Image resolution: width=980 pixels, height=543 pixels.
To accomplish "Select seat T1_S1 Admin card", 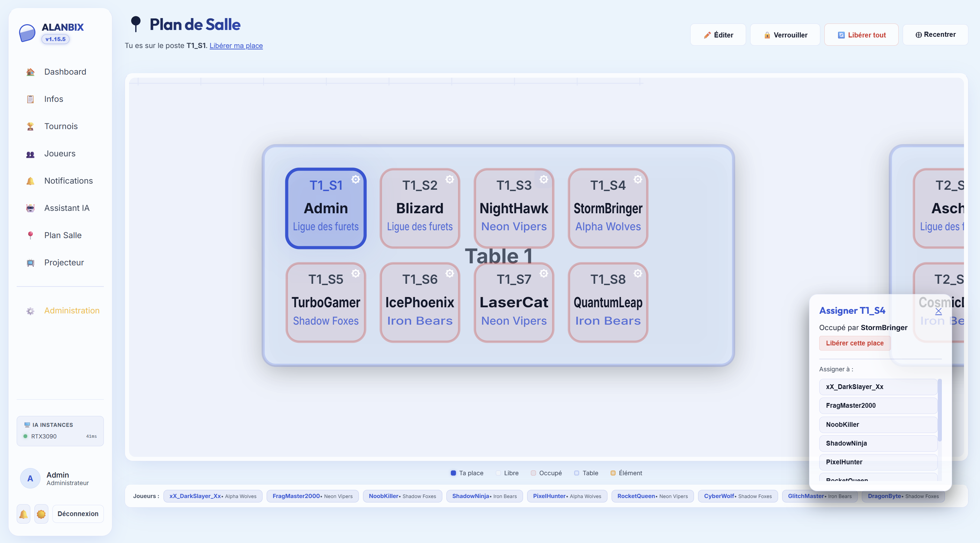I will click(326, 208).
